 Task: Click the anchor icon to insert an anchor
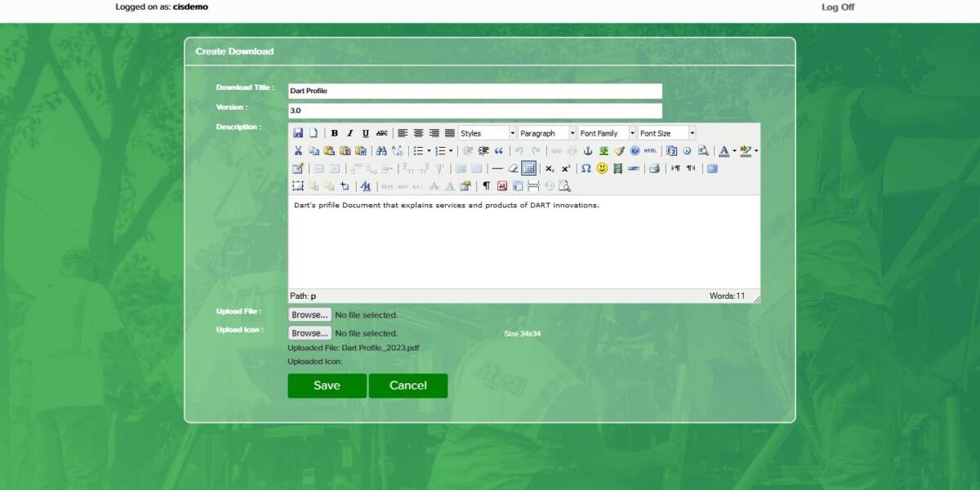pyautogui.click(x=588, y=150)
